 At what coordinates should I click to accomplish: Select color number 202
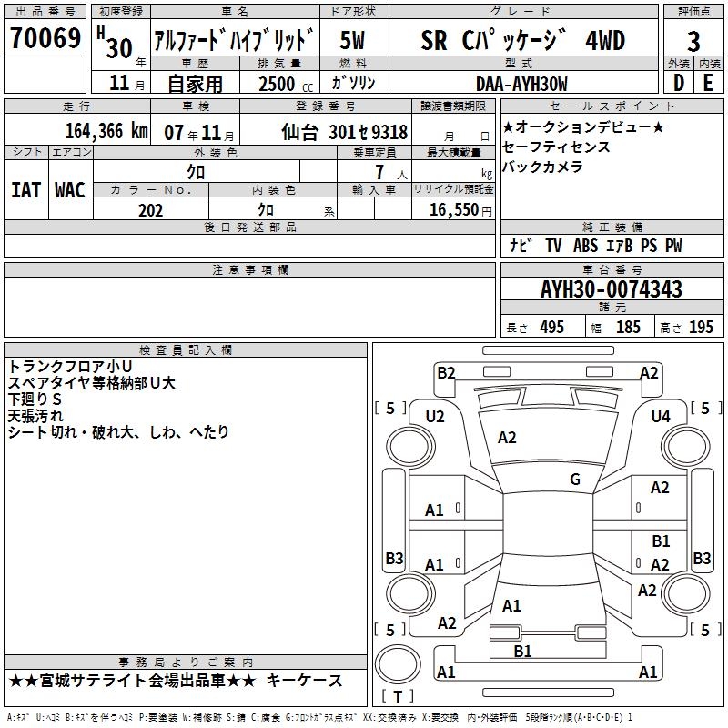pos(150,210)
